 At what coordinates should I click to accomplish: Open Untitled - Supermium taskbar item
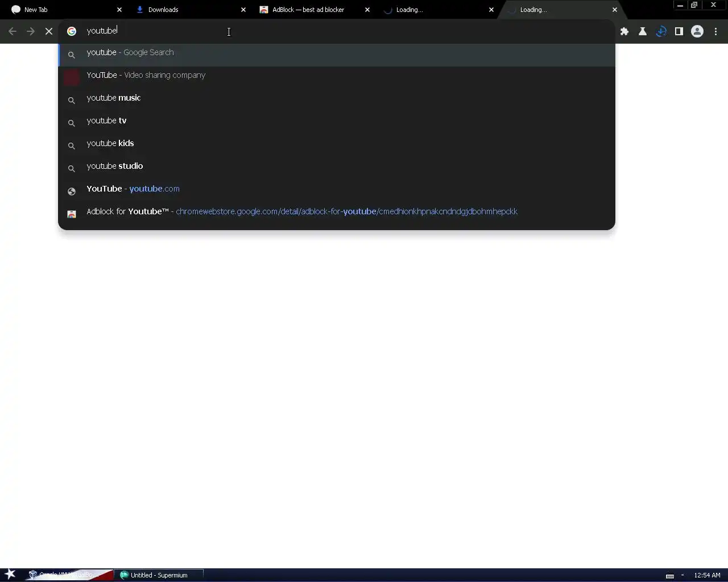[159, 575]
